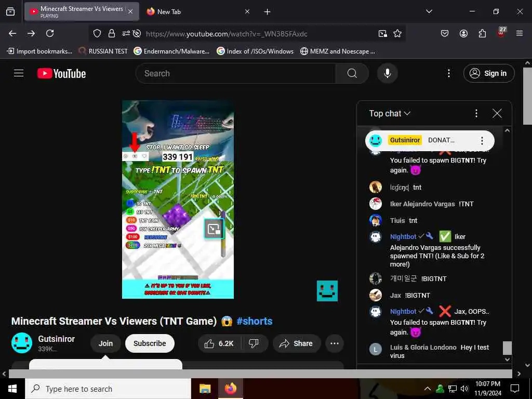Open File Explorer from taskbar
The width and height of the screenshot is (532, 399).
(205, 389)
